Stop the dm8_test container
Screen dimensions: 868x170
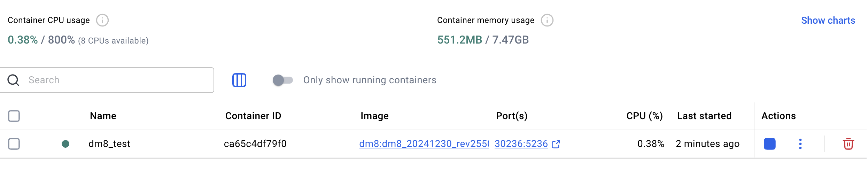(x=769, y=144)
